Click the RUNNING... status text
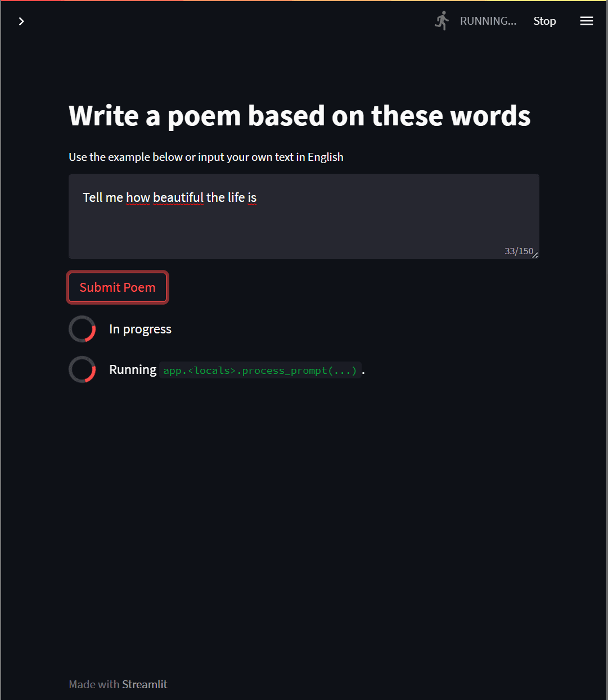Viewport: 608px width, 700px height. click(x=488, y=21)
